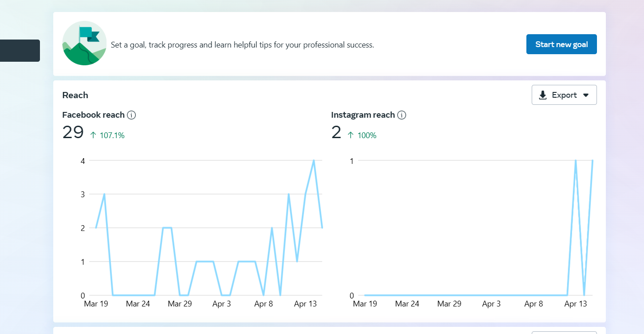Select the dark highlighted sidebar item
Screen dimensions: 644x334
[20, 51]
